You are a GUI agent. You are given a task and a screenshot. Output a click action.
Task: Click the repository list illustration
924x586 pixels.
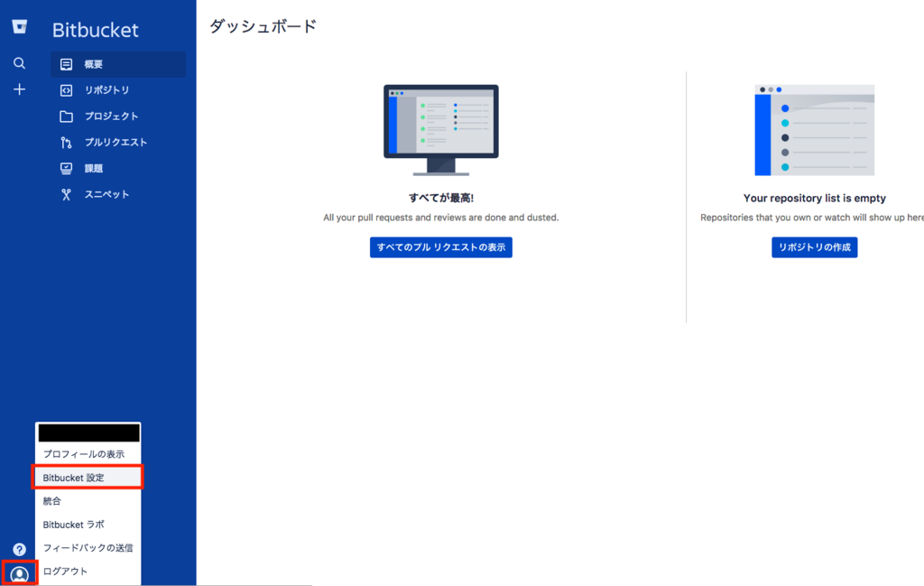pyautogui.click(x=815, y=130)
